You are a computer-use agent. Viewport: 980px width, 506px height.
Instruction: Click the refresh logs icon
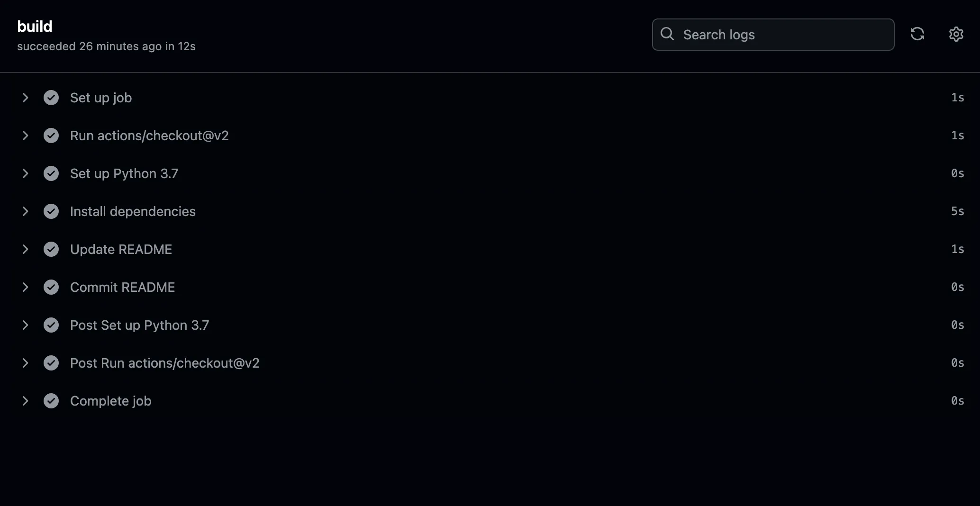(x=917, y=34)
